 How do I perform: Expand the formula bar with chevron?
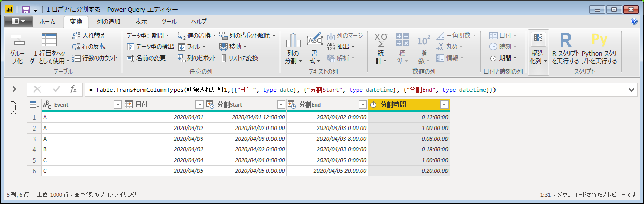(x=632, y=90)
